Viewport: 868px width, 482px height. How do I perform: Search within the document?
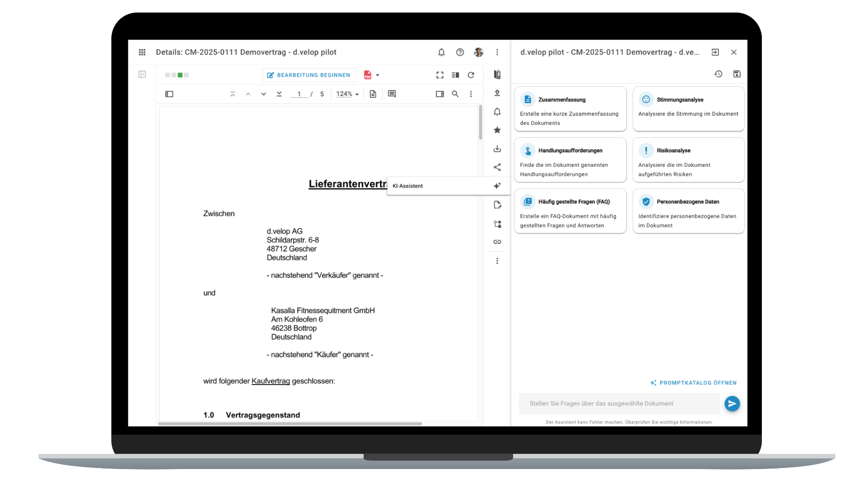point(455,94)
